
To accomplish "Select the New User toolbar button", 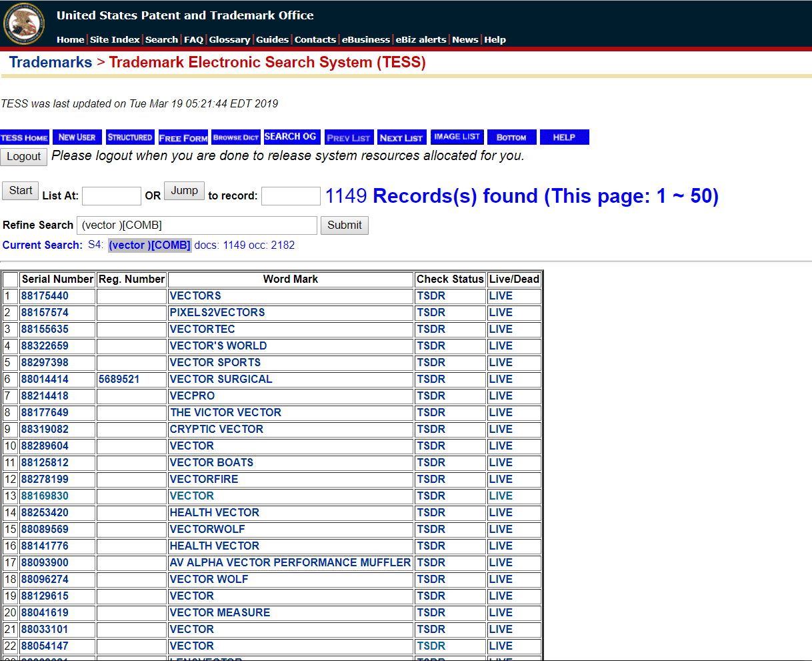I will [77, 137].
